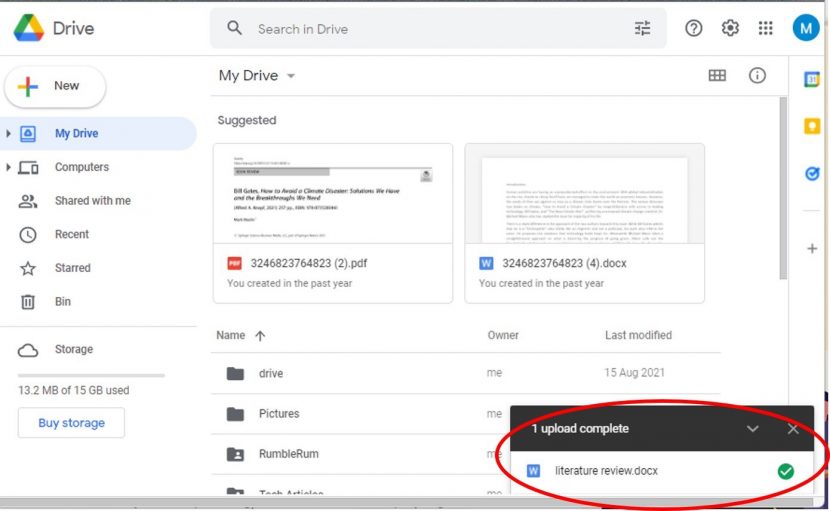The height and width of the screenshot is (511, 830).
Task: Select the drive folder name
Action: [270, 373]
